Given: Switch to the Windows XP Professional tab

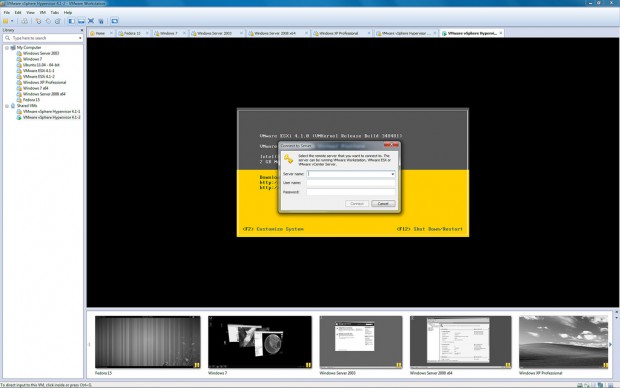Looking at the screenshot, I should coord(338,33).
